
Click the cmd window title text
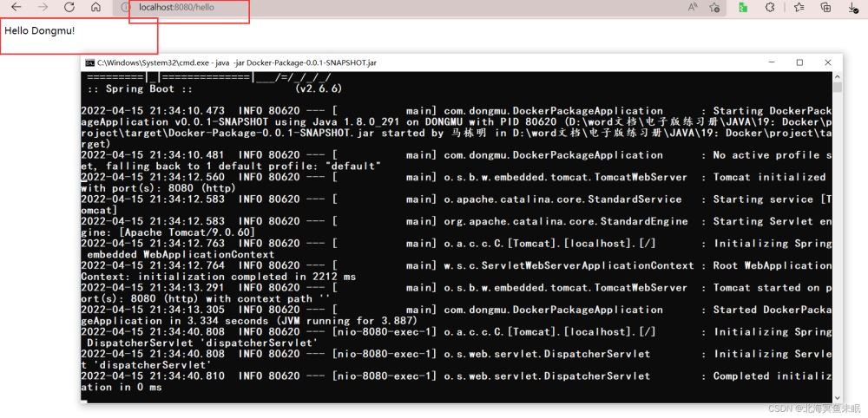(237, 62)
